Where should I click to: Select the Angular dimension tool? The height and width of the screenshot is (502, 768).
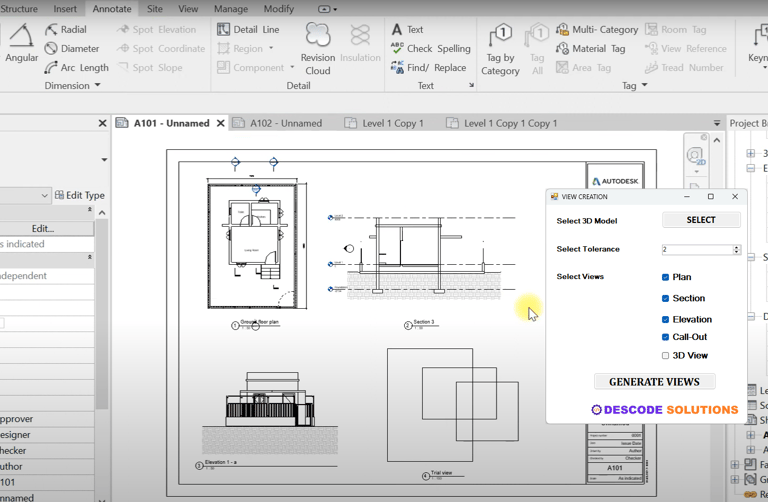[x=21, y=44]
